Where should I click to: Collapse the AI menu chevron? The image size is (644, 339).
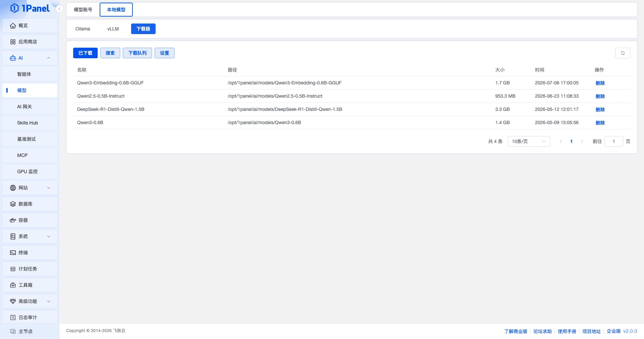coord(49,58)
